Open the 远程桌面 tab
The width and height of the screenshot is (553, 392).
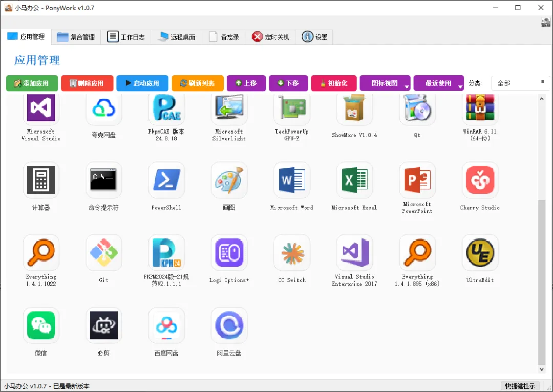[x=176, y=37]
